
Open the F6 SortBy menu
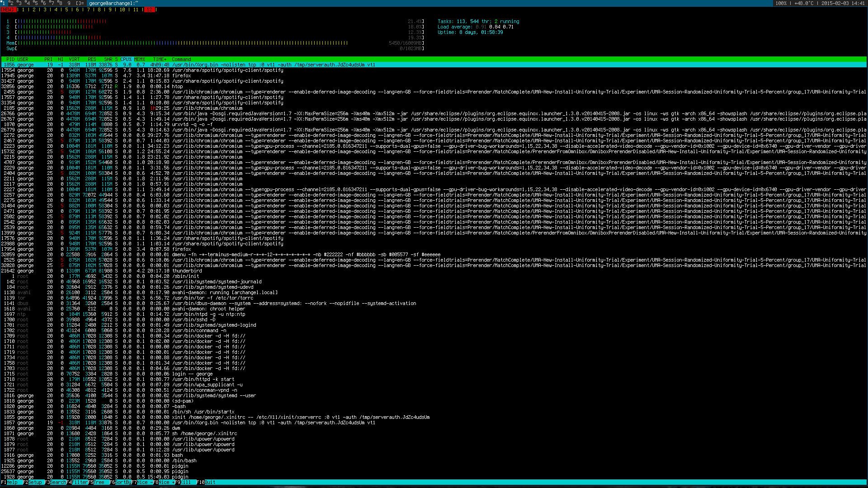click(120, 482)
